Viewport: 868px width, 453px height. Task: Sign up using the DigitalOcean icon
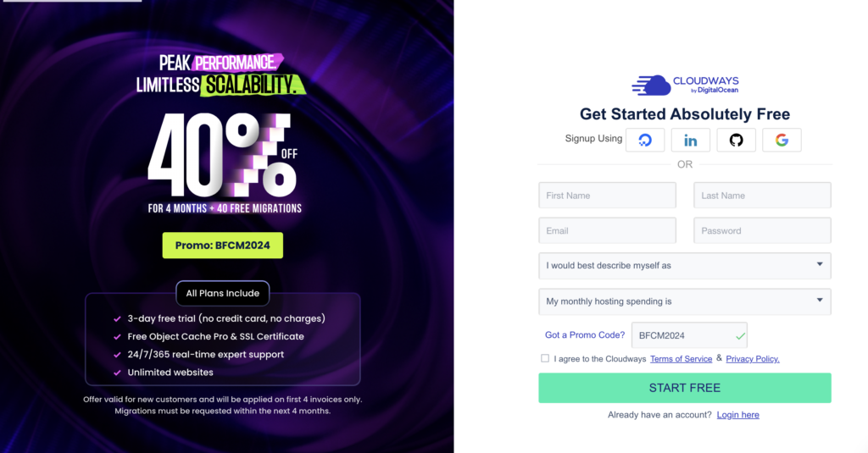(645, 140)
